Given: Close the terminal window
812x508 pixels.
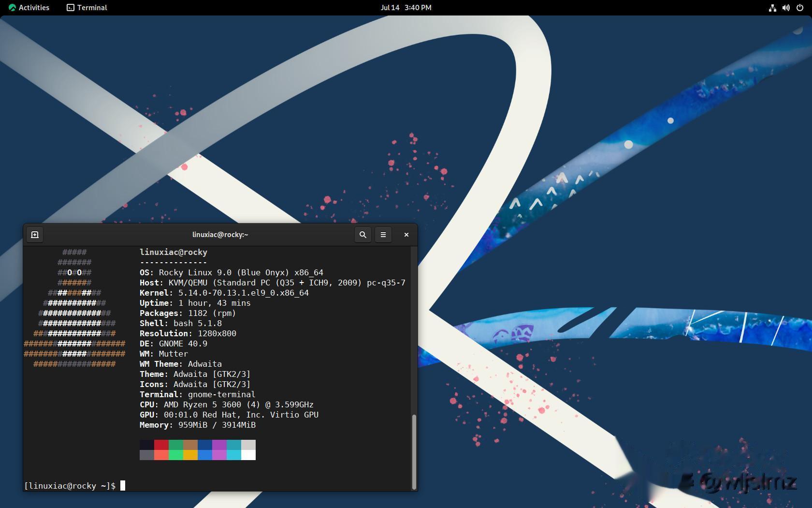Looking at the screenshot, I should coord(406,235).
